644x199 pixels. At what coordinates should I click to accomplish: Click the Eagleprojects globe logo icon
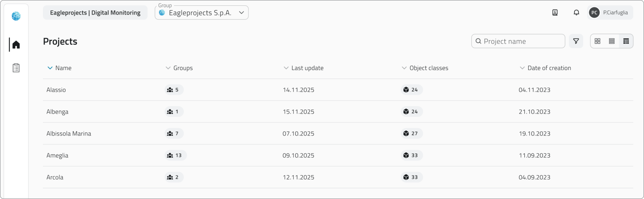coord(16,16)
